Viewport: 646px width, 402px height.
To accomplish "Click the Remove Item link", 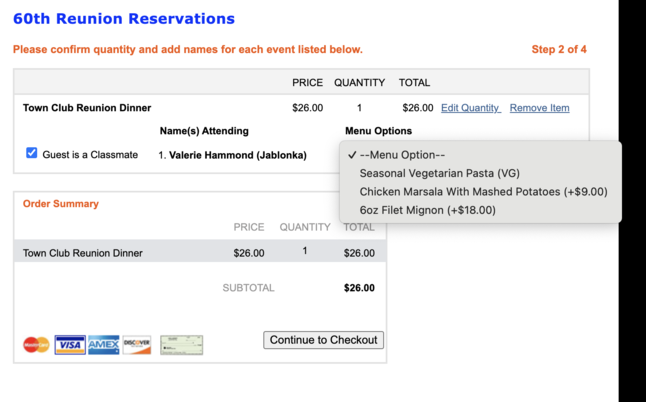I will tap(540, 108).
